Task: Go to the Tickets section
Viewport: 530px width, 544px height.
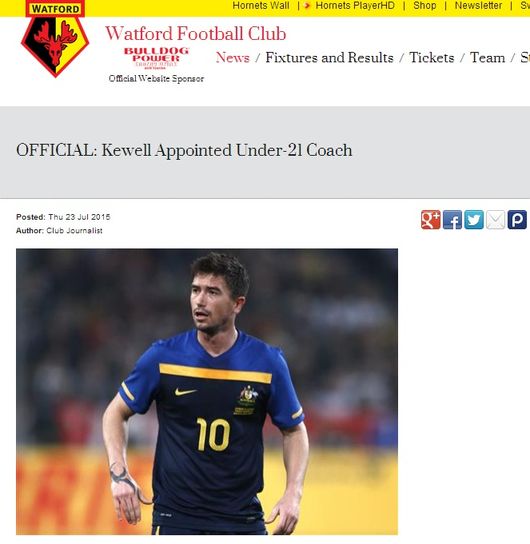Action: pyautogui.click(x=431, y=58)
